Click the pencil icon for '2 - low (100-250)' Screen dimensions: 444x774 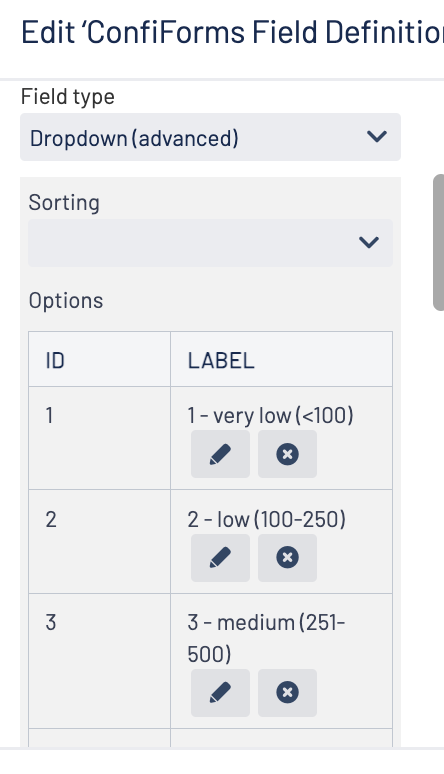coord(220,557)
